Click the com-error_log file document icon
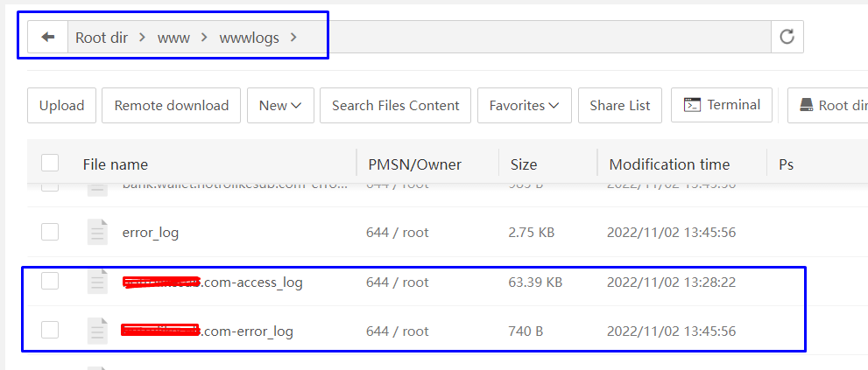 click(x=97, y=331)
